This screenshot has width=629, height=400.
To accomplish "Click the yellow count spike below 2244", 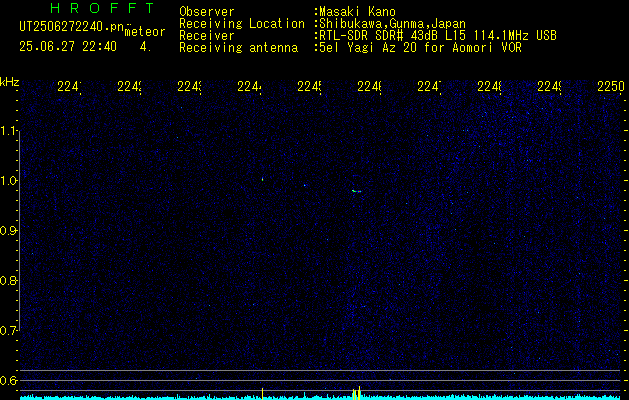I will [x=262, y=394].
